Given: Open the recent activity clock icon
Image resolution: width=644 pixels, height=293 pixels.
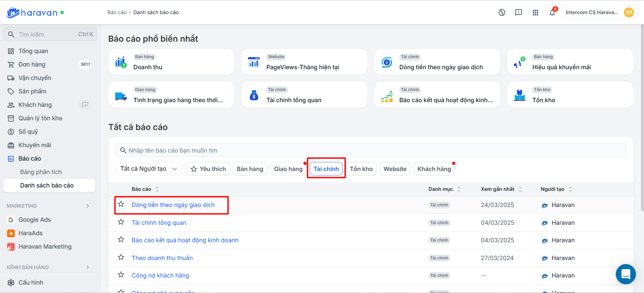Looking at the screenshot, I should (x=502, y=12).
